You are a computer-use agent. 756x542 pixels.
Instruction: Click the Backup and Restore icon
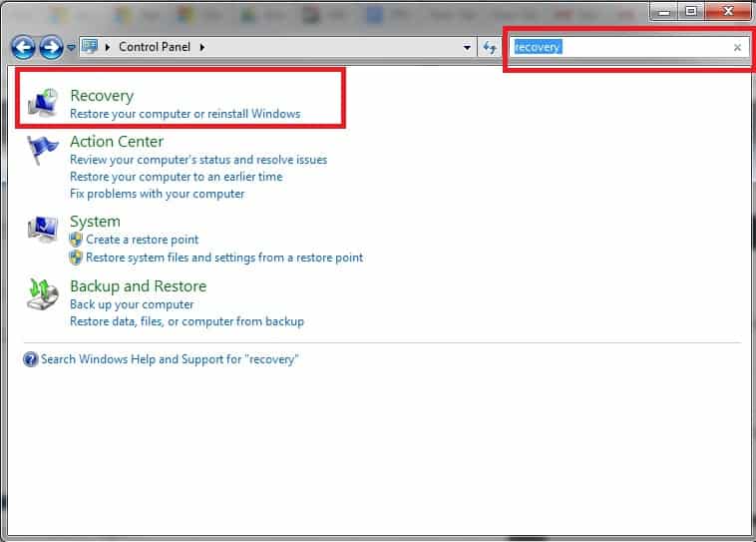pos(43,293)
